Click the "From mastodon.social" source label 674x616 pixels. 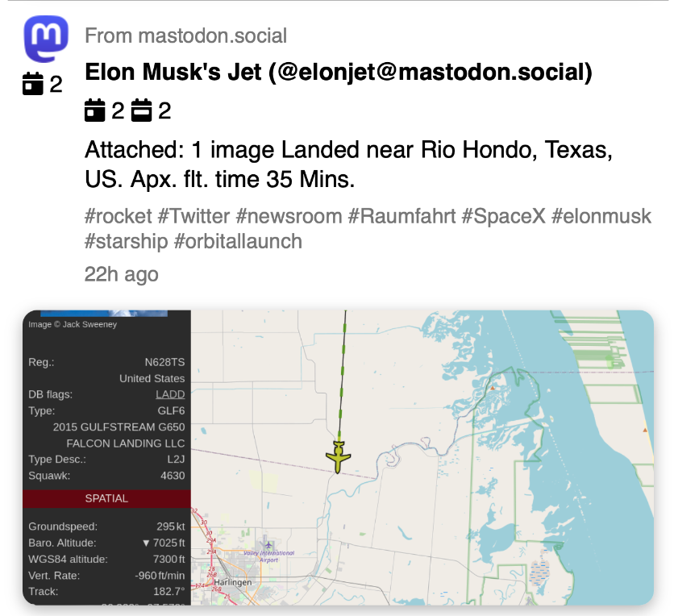click(185, 35)
